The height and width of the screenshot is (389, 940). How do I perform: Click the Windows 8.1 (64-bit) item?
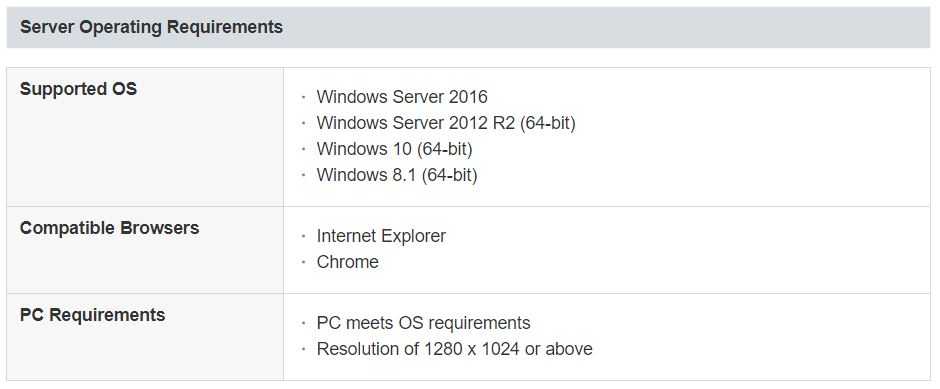pyautogui.click(x=396, y=175)
